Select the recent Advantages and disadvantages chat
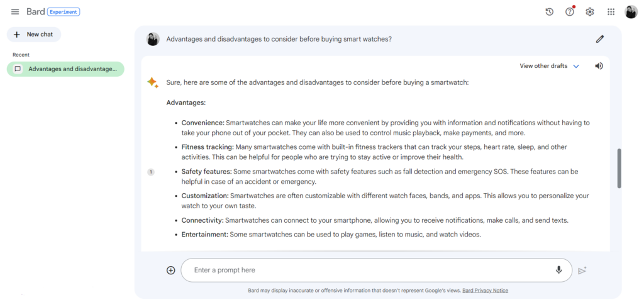 65,69
